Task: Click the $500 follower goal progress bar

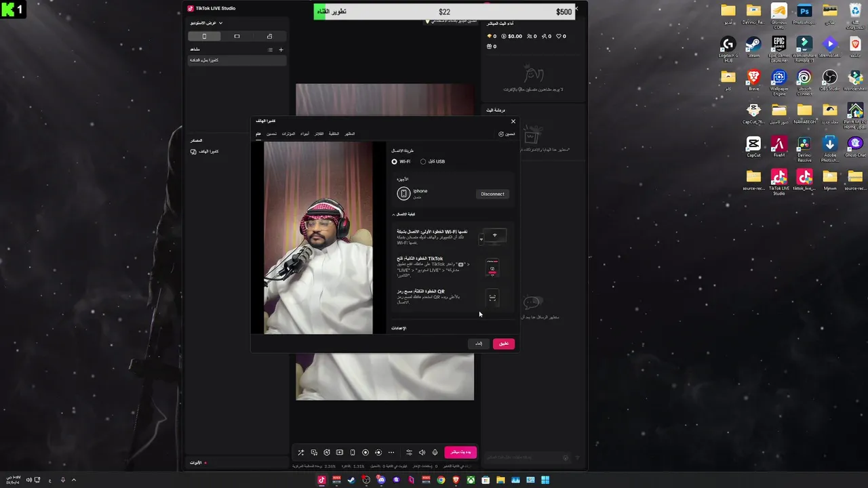Action: pyautogui.click(x=444, y=12)
